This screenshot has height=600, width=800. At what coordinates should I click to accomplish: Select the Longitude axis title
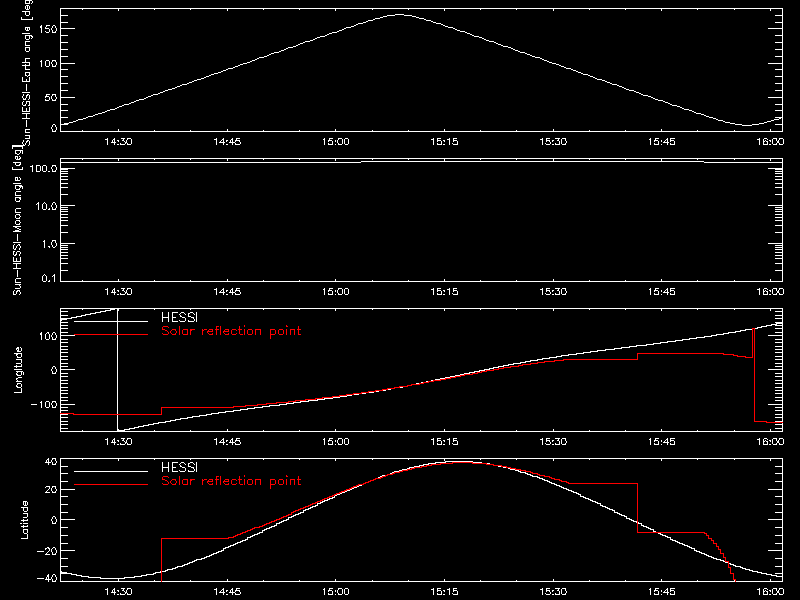coord(18,370)
